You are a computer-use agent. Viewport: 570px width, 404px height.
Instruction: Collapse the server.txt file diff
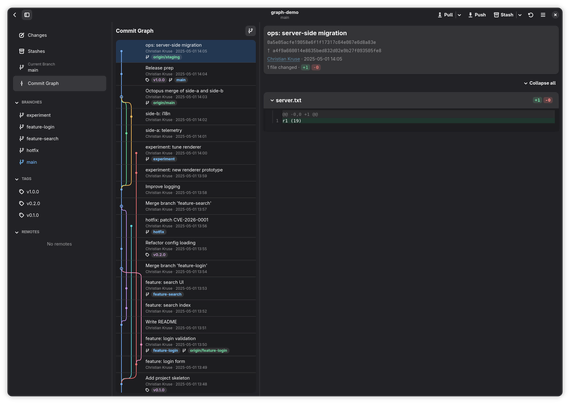tap(272, 100)
